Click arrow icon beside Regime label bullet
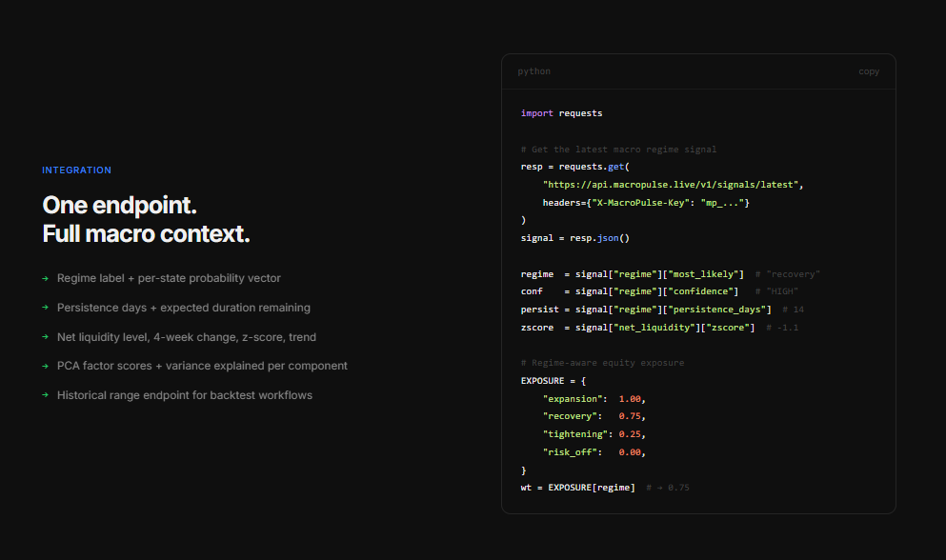The image size is (946, 560). coord(45,279)
